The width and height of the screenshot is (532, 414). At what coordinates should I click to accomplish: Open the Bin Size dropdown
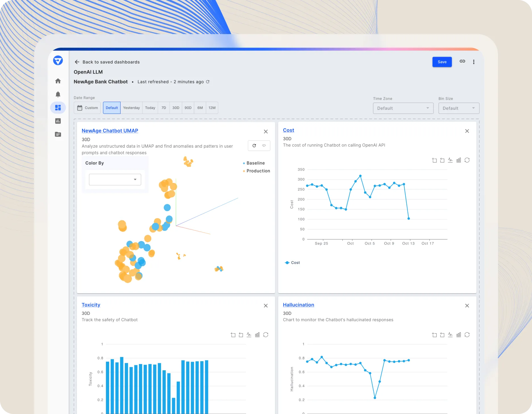[459, 108]
